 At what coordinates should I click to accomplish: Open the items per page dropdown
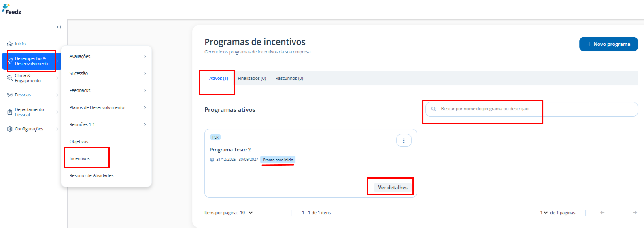pyautogui.click(x=246, y=213)
